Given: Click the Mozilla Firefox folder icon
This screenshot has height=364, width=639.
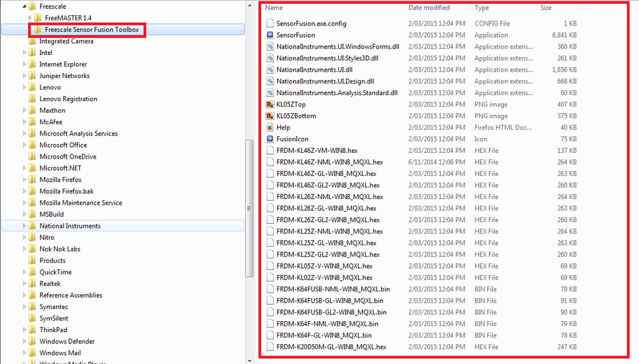Looking at the screenshot, I should pyautogui.click(x=32, y=180).
